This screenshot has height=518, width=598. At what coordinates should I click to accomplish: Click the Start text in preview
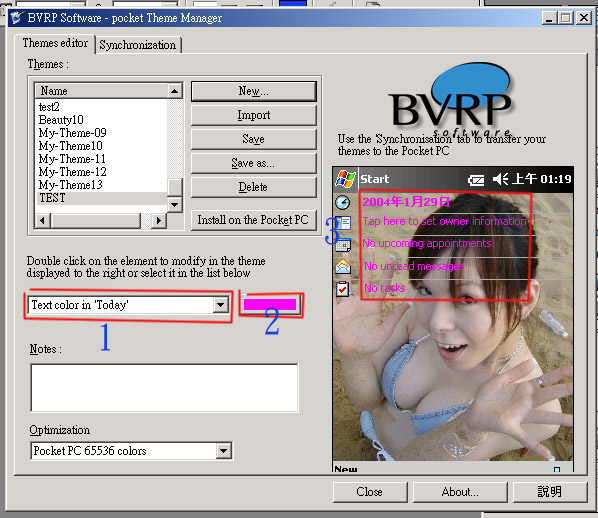[375, 179]
